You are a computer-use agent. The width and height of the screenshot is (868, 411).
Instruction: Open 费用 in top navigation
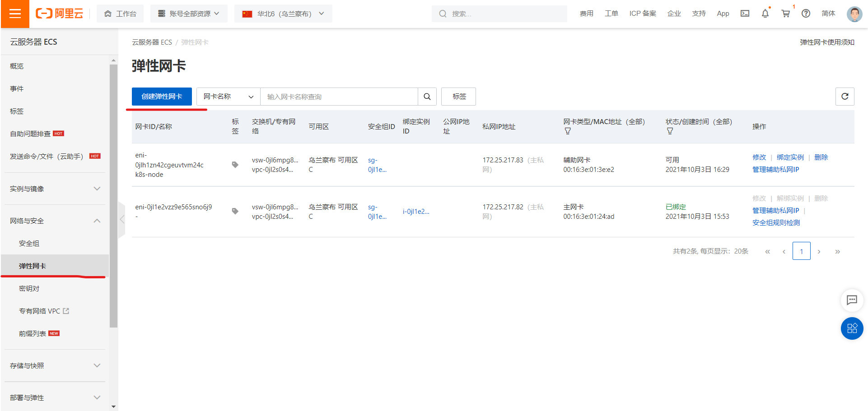(586, 14)
